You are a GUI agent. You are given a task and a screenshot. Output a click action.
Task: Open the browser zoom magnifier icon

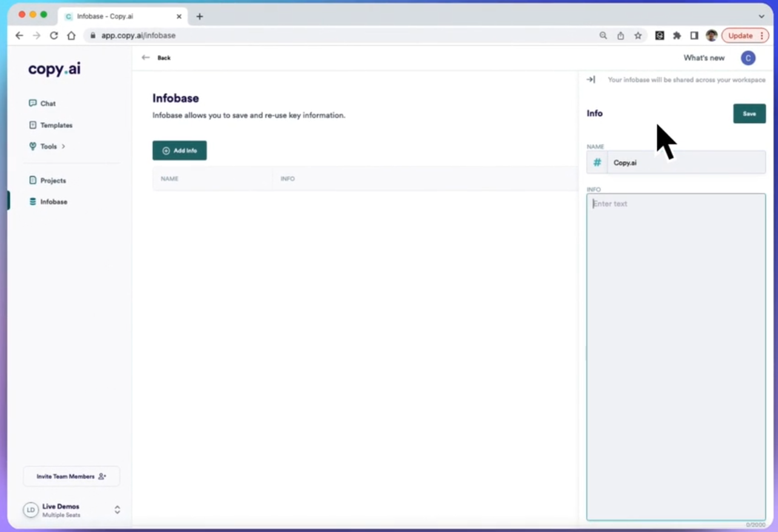(x=603, y=36)
